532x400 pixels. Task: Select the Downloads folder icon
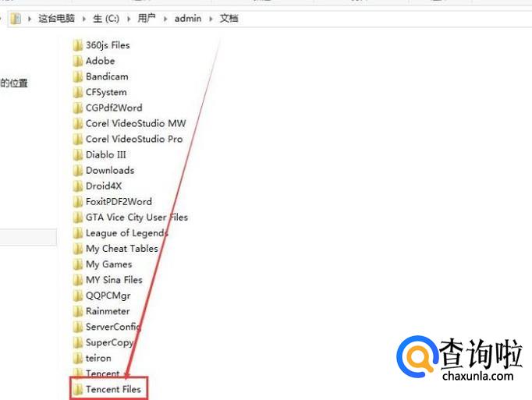click(78, 170)
